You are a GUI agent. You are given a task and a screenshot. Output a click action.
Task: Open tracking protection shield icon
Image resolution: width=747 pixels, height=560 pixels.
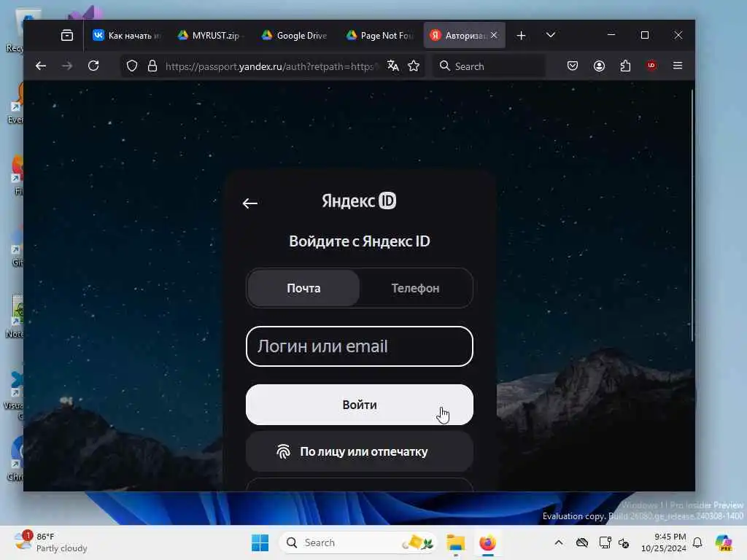tap(132, 66)
